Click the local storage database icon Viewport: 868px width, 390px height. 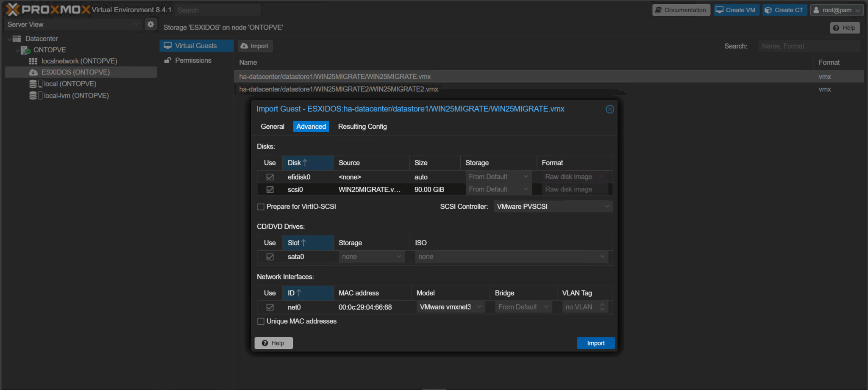click(33, 84)
